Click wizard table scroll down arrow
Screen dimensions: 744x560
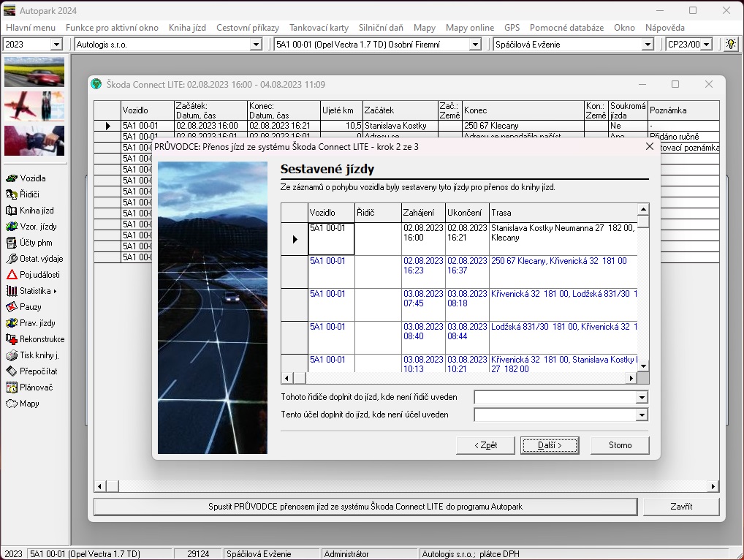[643, 366]
